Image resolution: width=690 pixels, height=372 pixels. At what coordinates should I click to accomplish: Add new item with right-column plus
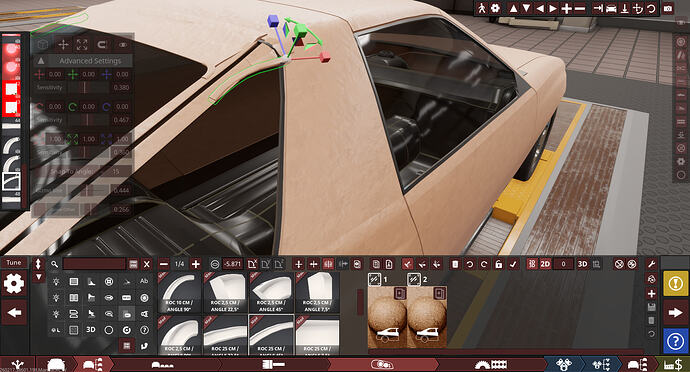tap(652, 293)
